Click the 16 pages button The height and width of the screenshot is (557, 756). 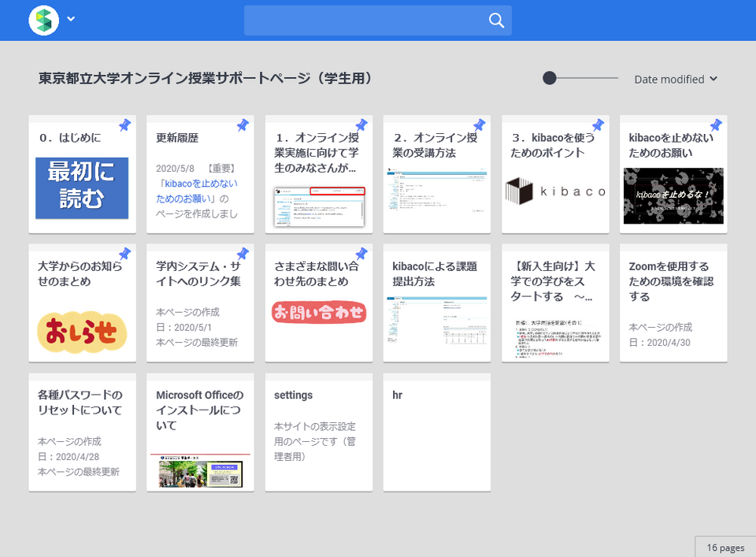pos(724,547)
